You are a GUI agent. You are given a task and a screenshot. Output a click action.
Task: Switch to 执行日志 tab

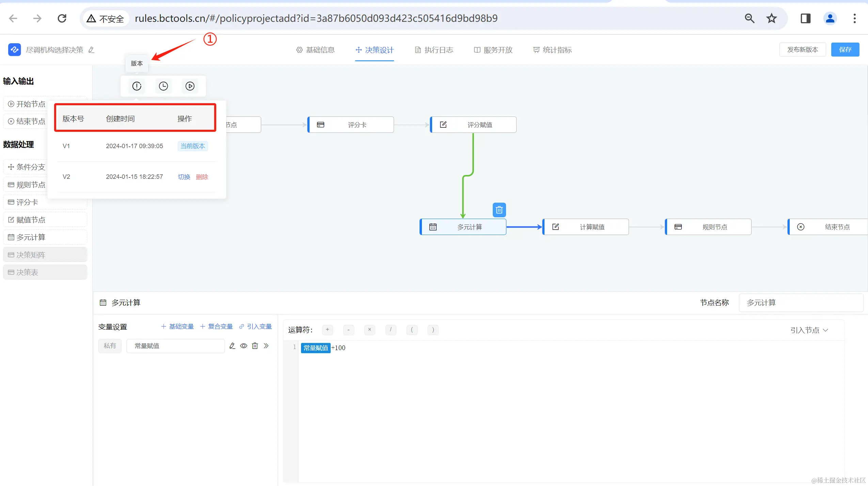click(434, 50)
